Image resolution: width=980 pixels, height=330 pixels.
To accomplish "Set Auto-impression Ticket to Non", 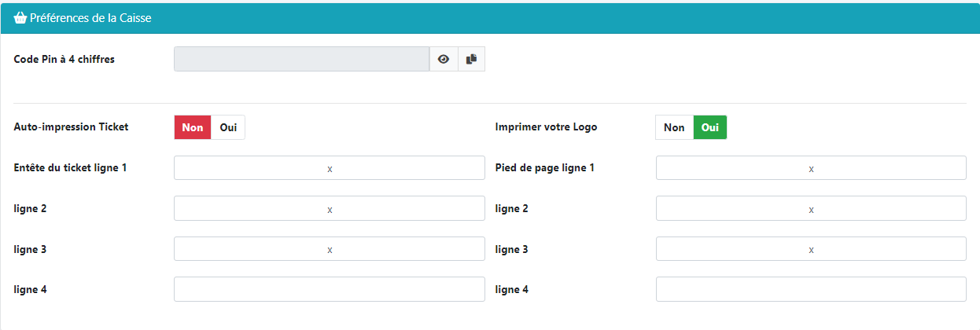I will point(193,127).
